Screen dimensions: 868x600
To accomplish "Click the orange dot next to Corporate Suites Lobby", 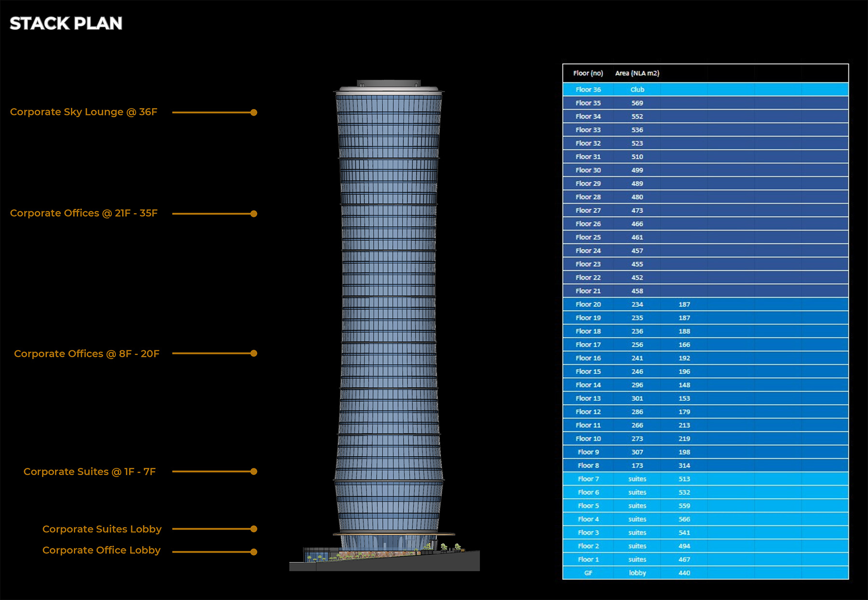I will (x=254, y=529).
